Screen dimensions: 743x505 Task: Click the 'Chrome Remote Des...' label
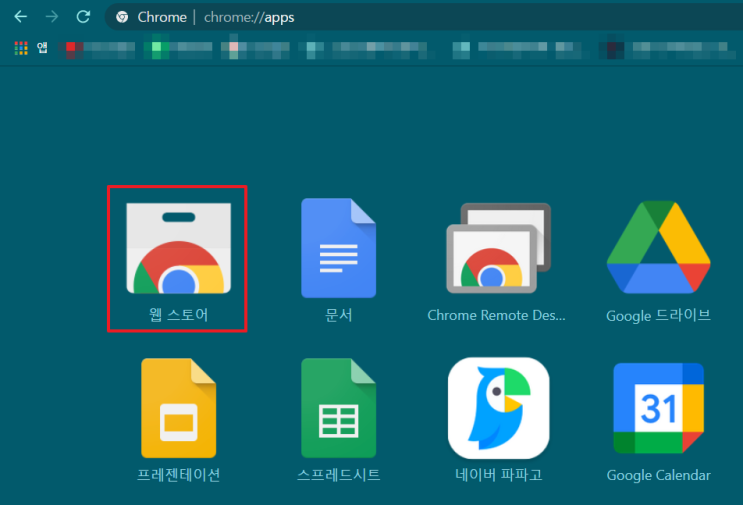(496, 315)
